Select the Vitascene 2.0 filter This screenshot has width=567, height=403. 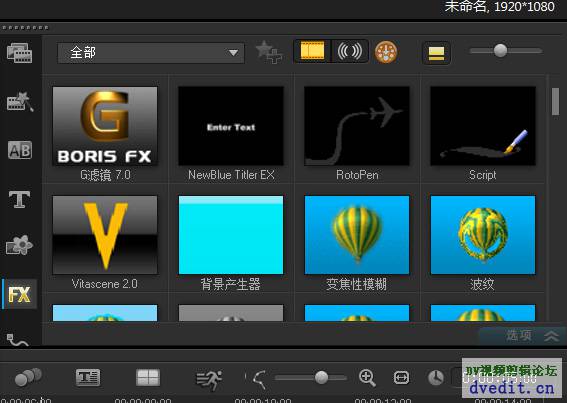pyautogui.click(x=105, y=235)
